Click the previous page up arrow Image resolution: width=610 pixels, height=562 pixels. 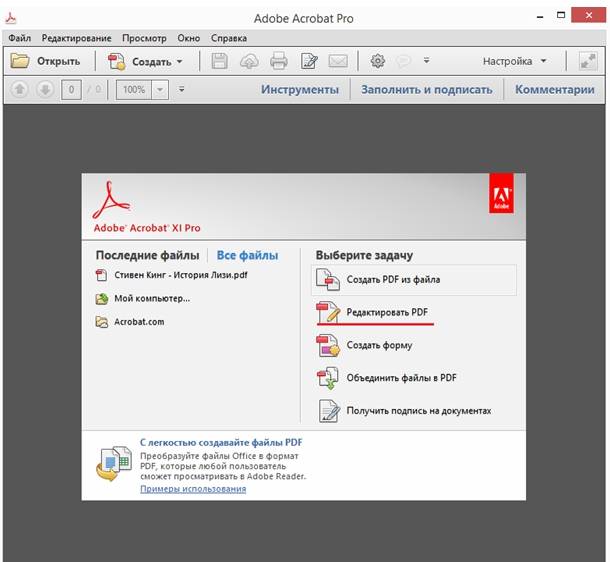tap(19, 90)
